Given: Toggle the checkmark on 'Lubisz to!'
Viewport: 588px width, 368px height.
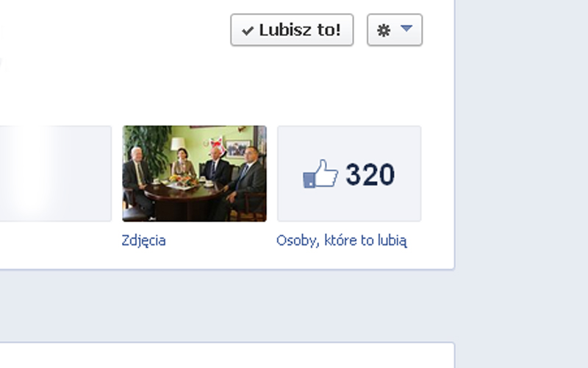Looking at the screenshot, I should 248,30.
